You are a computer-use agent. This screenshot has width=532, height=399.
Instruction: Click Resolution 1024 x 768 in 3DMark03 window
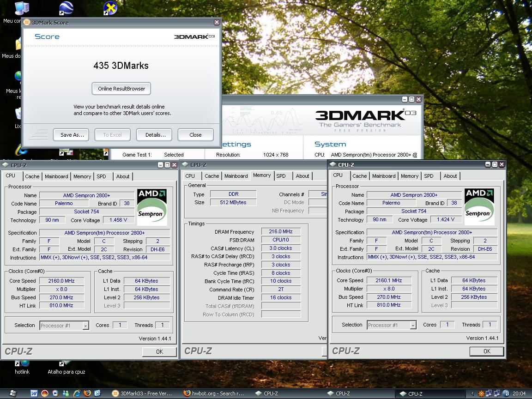pos(276,155)
